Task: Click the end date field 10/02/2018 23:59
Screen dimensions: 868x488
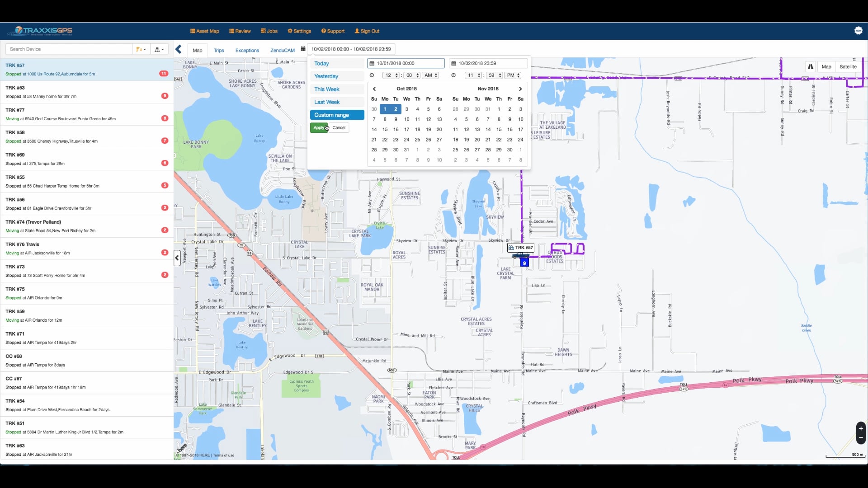Action: pyautogui.click(x=488, y=63)
